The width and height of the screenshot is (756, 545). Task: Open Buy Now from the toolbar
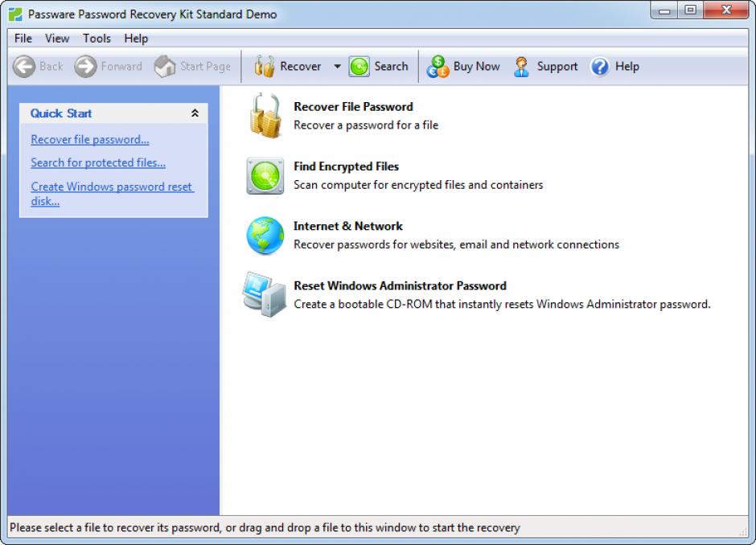pos(463,67)
